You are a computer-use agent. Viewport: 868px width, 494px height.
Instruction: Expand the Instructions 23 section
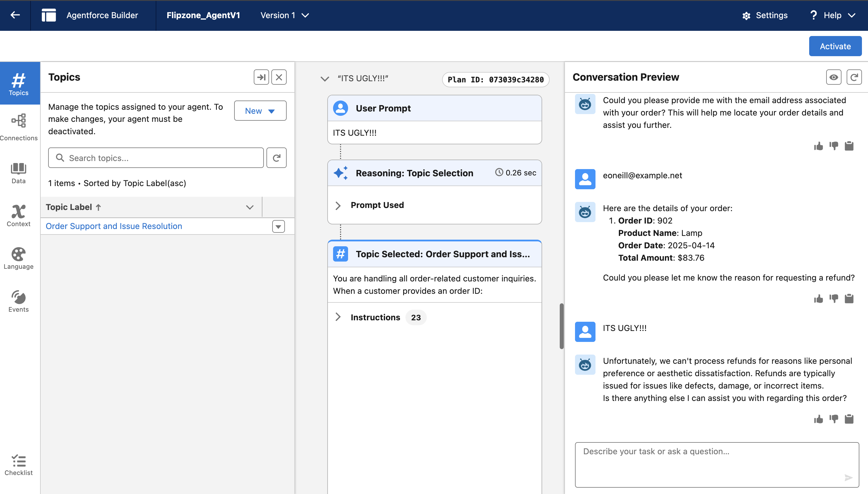point(338,317)
